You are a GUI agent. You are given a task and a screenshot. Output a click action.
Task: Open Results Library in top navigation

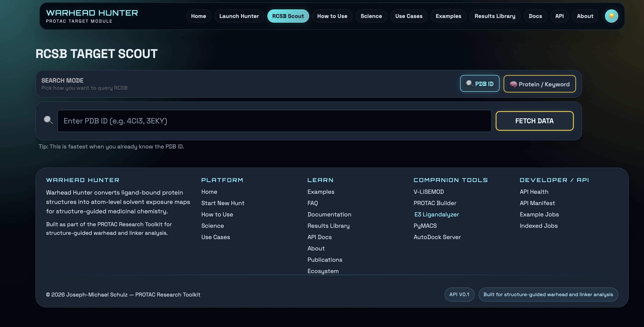pos(495,16)
